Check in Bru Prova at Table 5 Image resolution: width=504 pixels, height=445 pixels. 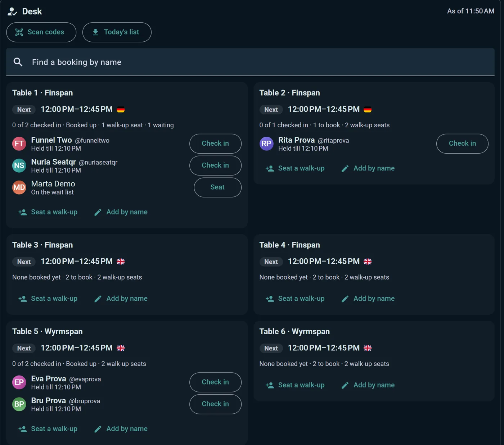click(215, 404)
